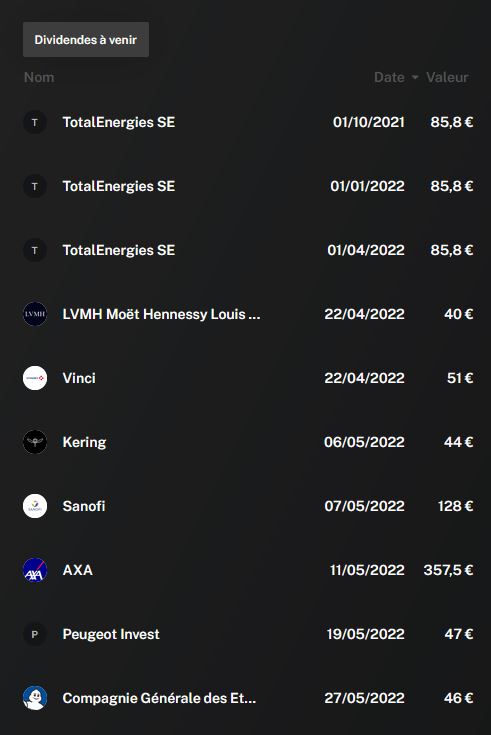Viewport: 491px width, 735px height.
Task: Click the Kering 06/05/2022 date
Action: 364,442
